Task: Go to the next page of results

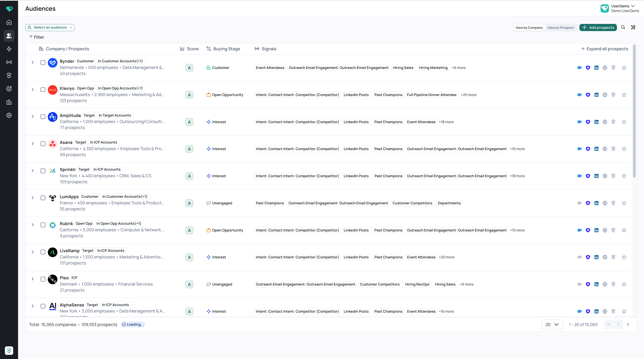Action: [628, 325]
